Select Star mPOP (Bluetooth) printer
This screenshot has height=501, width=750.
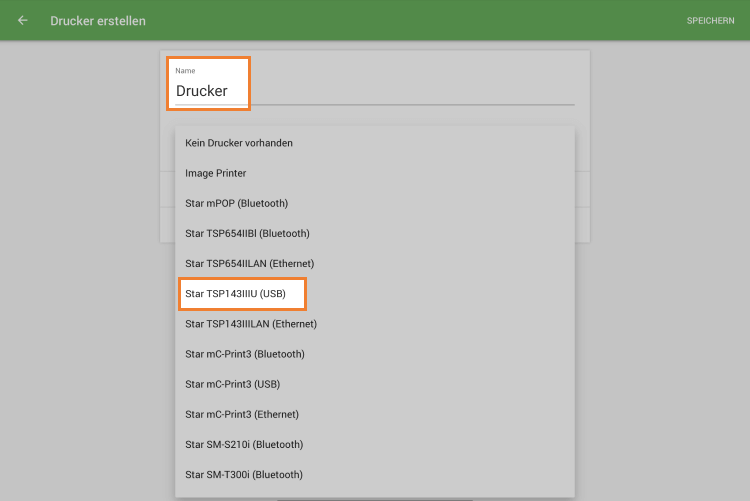[237, 203]
